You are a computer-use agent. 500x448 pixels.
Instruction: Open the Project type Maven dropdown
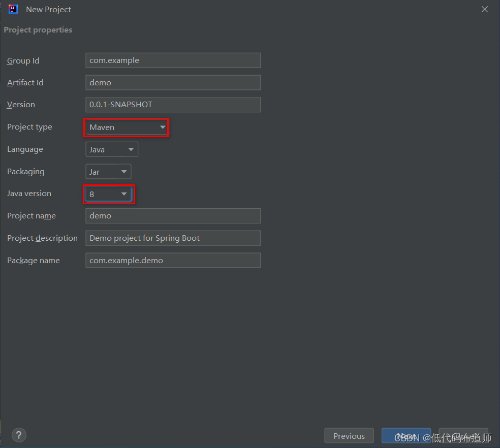coord(127,127)
